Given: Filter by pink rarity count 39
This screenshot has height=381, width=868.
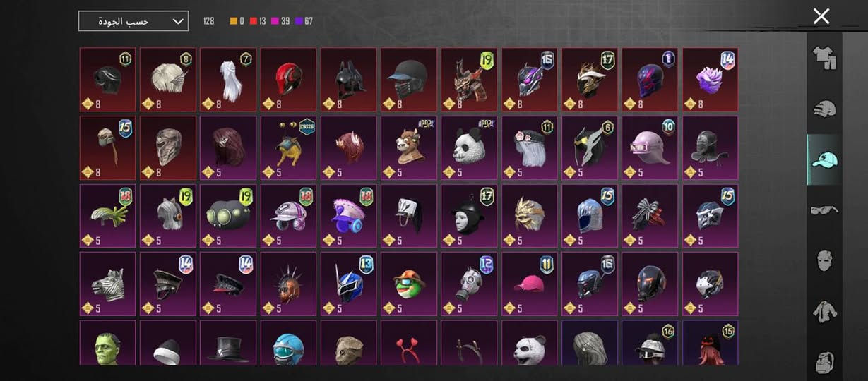Looking at the screenshot, I should click(281, 21).
